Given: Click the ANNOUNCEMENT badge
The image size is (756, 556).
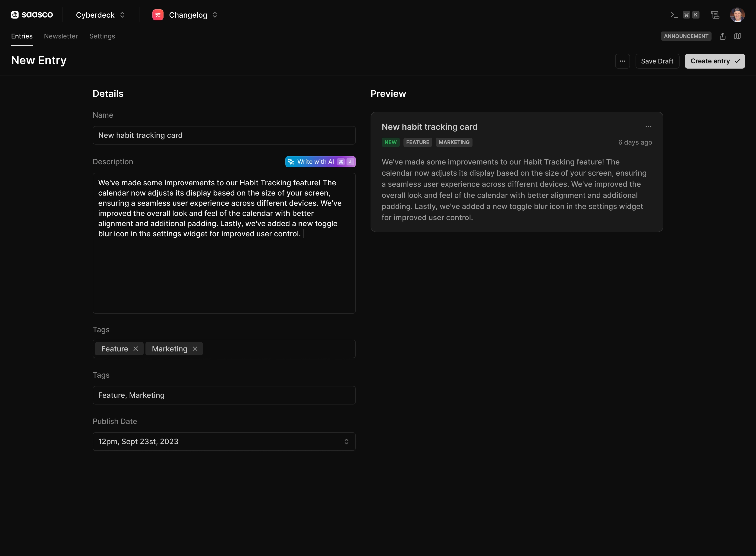Looking at the screenshot, I should click(x=686, y=36).
